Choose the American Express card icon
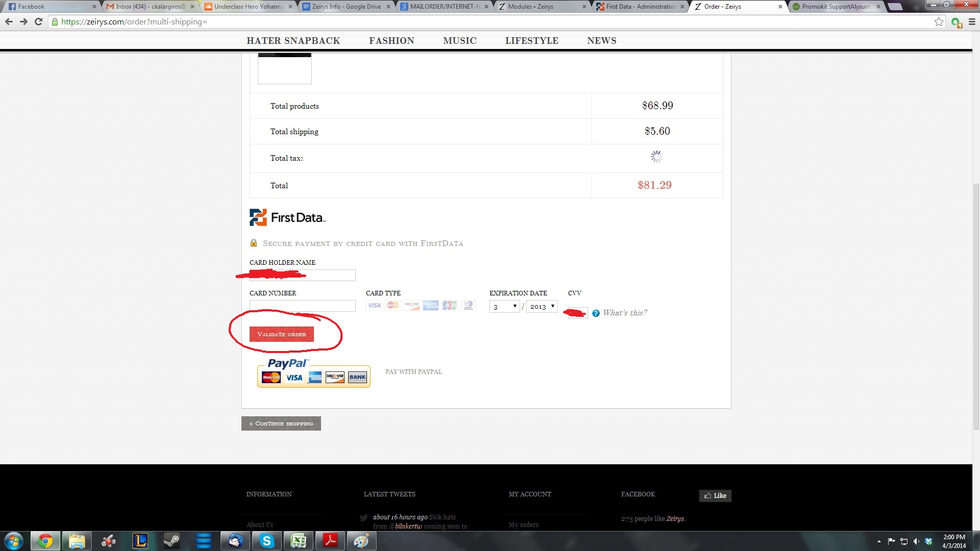 [430, 306]
